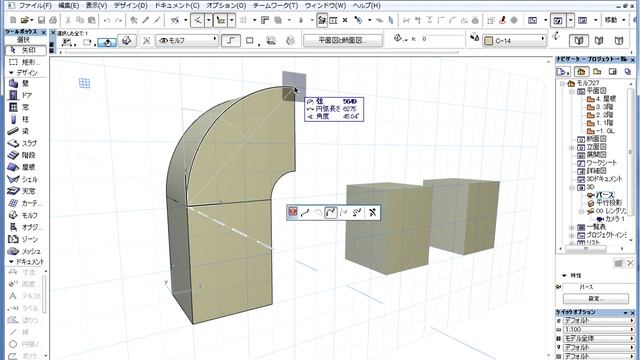Open the 表示(V) menu
The image size is (640, 360).
click(x=96, y=6)
